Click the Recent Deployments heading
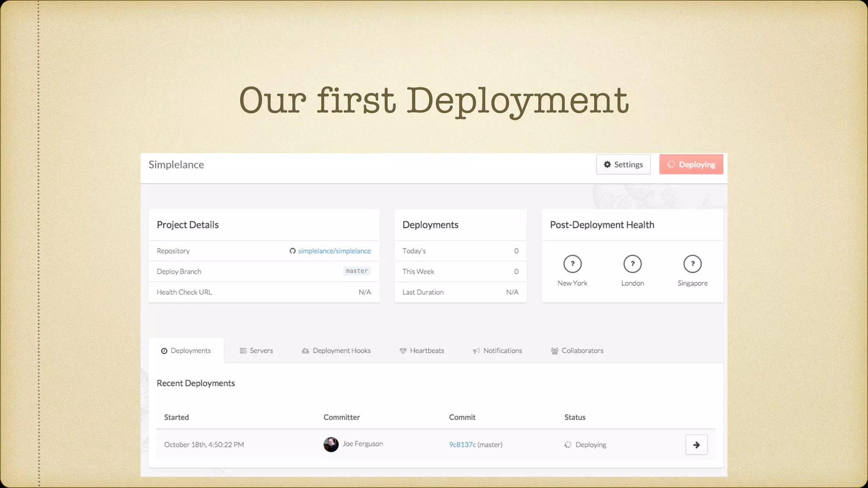This screenshot has height=488, width=868. pos(196,383)
